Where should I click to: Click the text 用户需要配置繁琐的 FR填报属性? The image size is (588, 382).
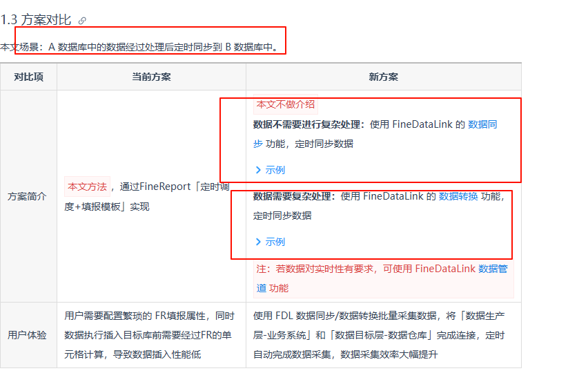point(135,316)
